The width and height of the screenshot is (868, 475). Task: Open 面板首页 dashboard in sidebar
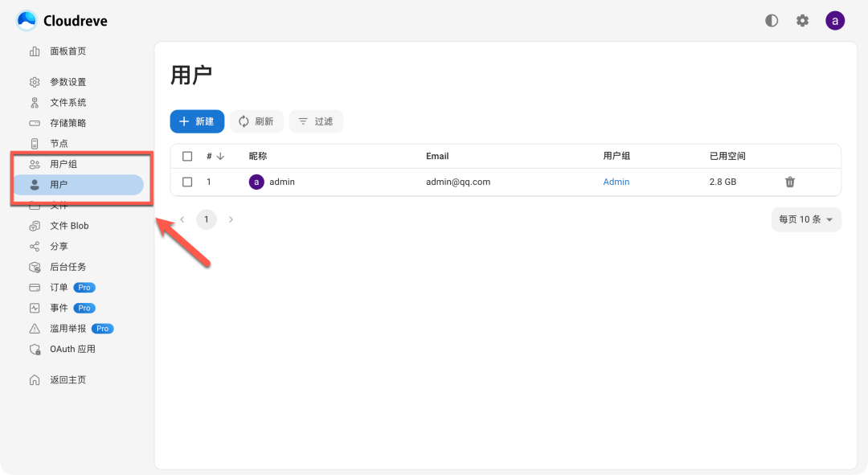pyautogui.click(x=68, y=51)
